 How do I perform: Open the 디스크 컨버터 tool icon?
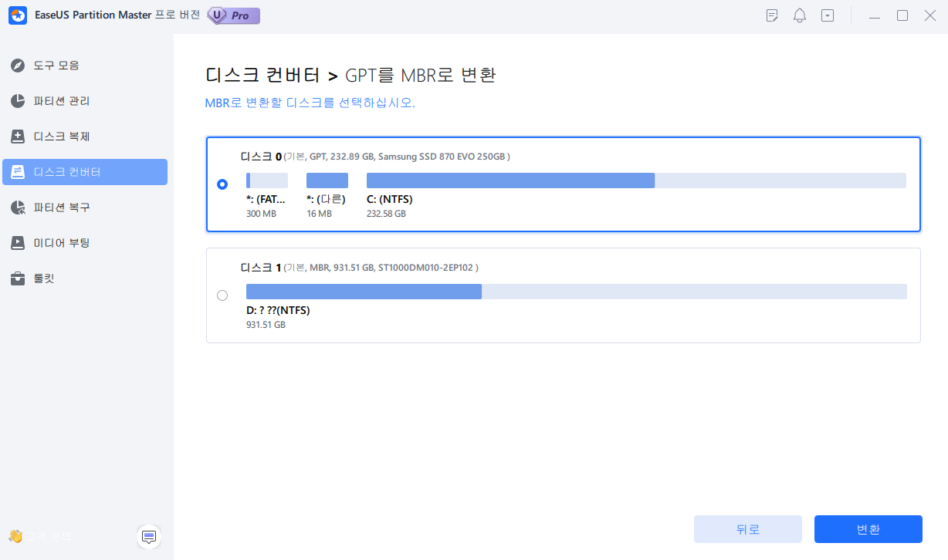(x=17, y=171)
